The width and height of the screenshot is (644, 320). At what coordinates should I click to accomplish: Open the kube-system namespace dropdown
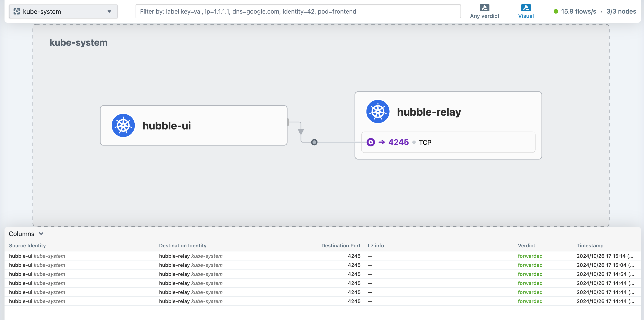coord(63,11)
